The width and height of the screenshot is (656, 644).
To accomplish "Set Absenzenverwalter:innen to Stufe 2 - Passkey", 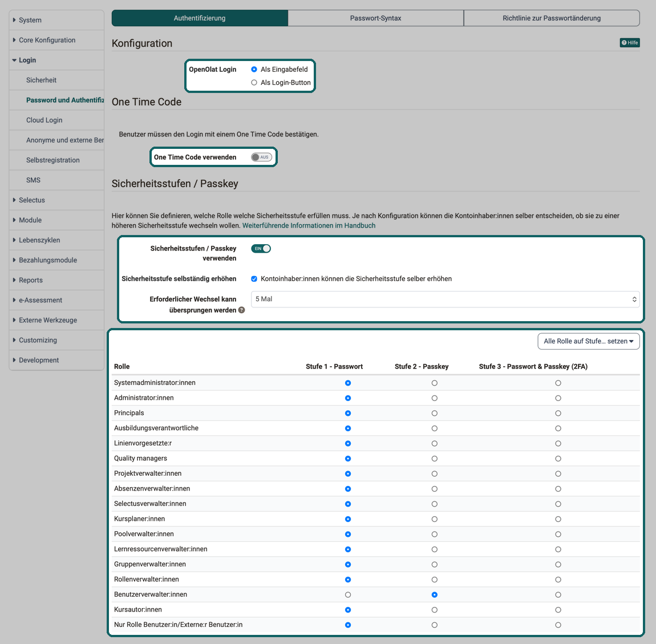I will pyautogui.click(x=435, y=489).
